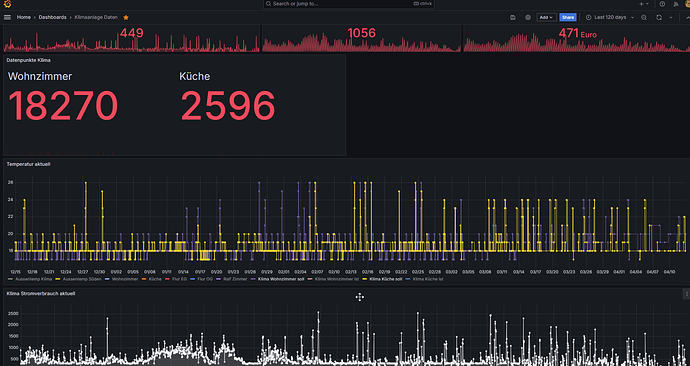Screen dimensions: 690x366
Task: Click the Klimaanlage Daten breadcrumb
Action: pos(96,17)
